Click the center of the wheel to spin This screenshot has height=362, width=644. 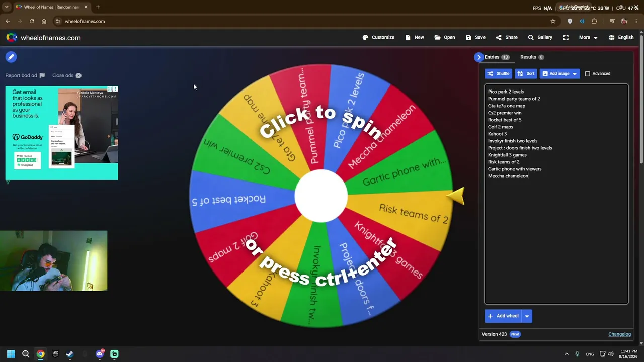click(x=321, y=196)
